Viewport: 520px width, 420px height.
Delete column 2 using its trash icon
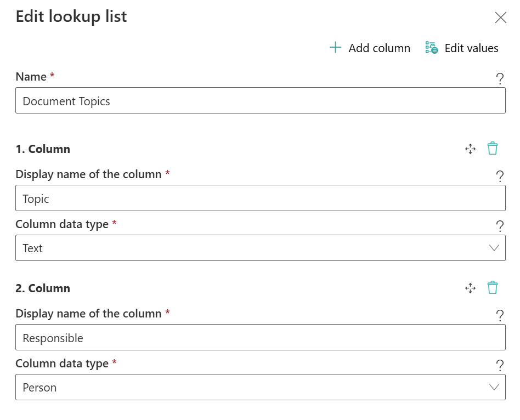click(493, 288)
